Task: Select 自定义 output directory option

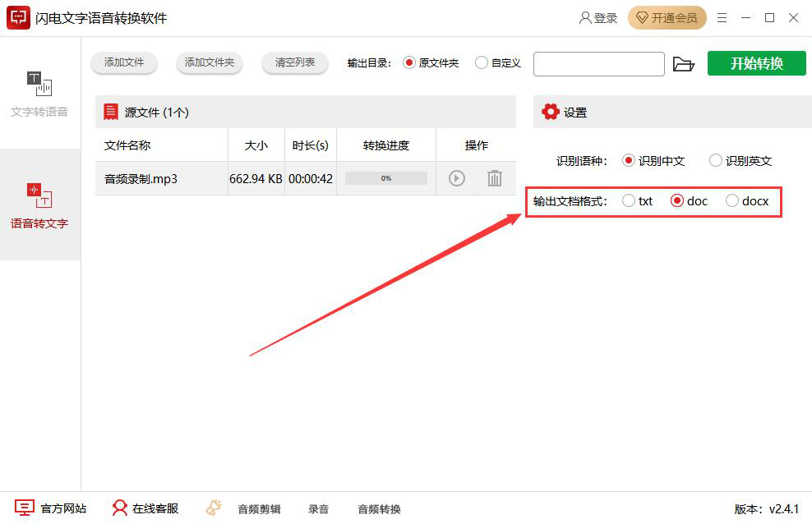Action: pyautogui.click(x=498, y=63)
